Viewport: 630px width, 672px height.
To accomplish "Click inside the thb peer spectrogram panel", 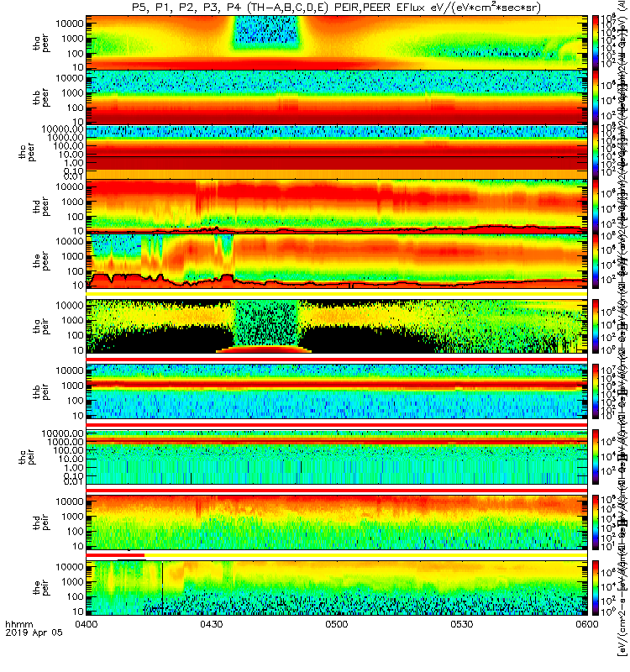I will coord(337,97).
